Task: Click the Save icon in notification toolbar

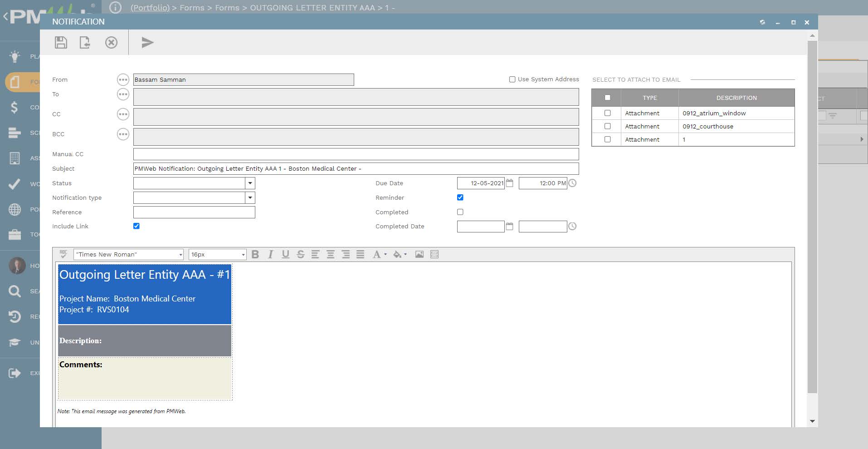Action: click(x=61, y=43)
